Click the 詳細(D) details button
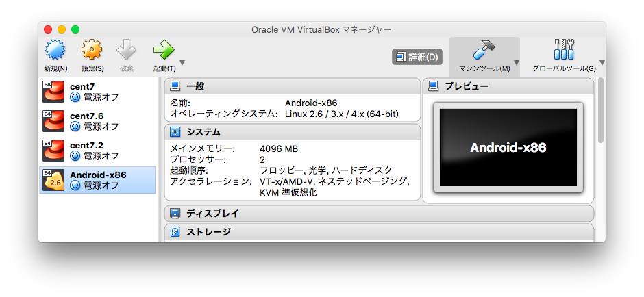Screen dimensions: 644x297 pyautogui.click(x=417, y=57)
